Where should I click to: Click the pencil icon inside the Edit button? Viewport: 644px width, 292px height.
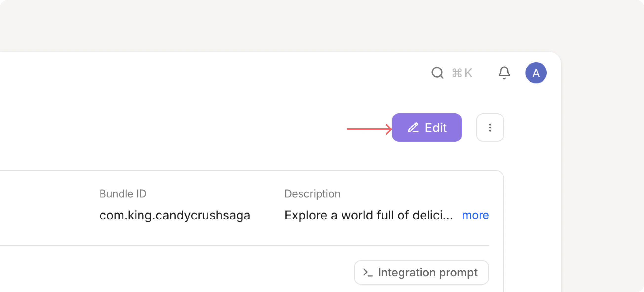(x=414, y=128)
